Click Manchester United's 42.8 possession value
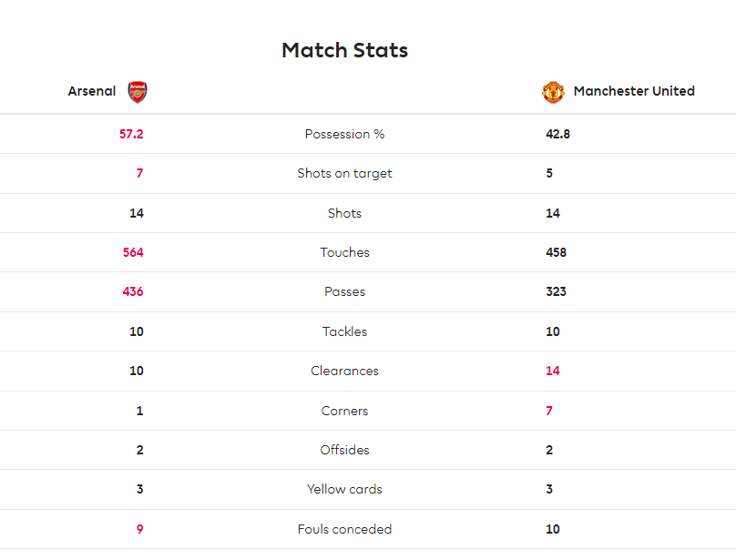Screen dimensions: 736x560 coord(557,134)
